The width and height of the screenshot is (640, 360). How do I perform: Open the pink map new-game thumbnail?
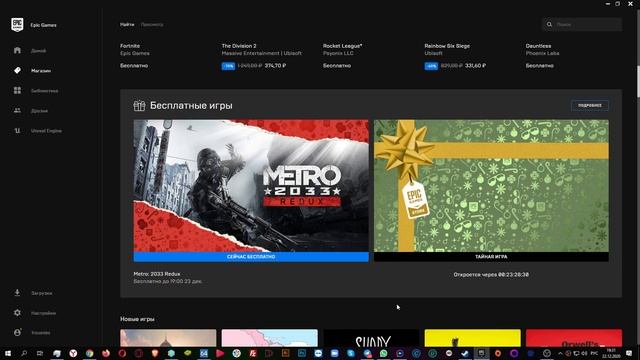pyautogui.click(x=269, y=338)
